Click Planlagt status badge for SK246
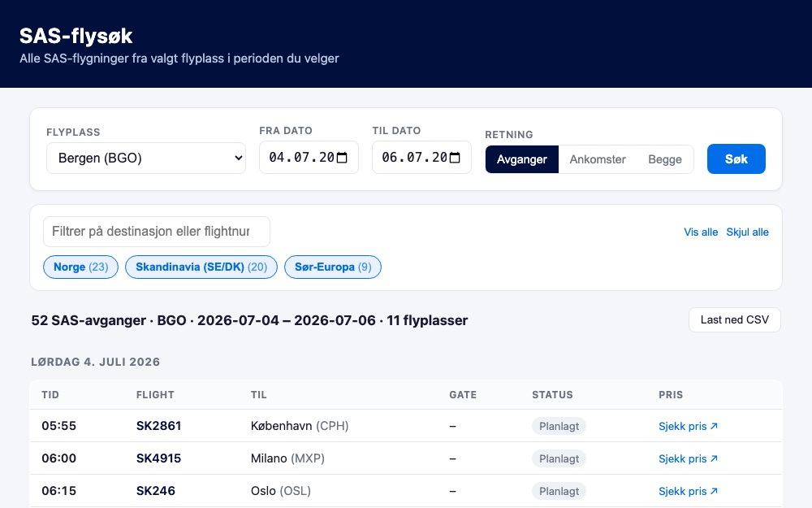This screenshot has width=812, height=508. 559,492
